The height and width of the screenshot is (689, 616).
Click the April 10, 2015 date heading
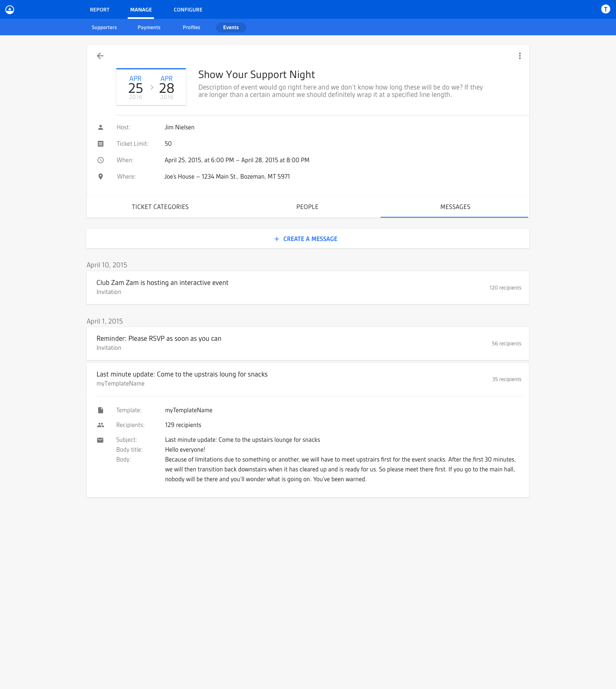107,265
